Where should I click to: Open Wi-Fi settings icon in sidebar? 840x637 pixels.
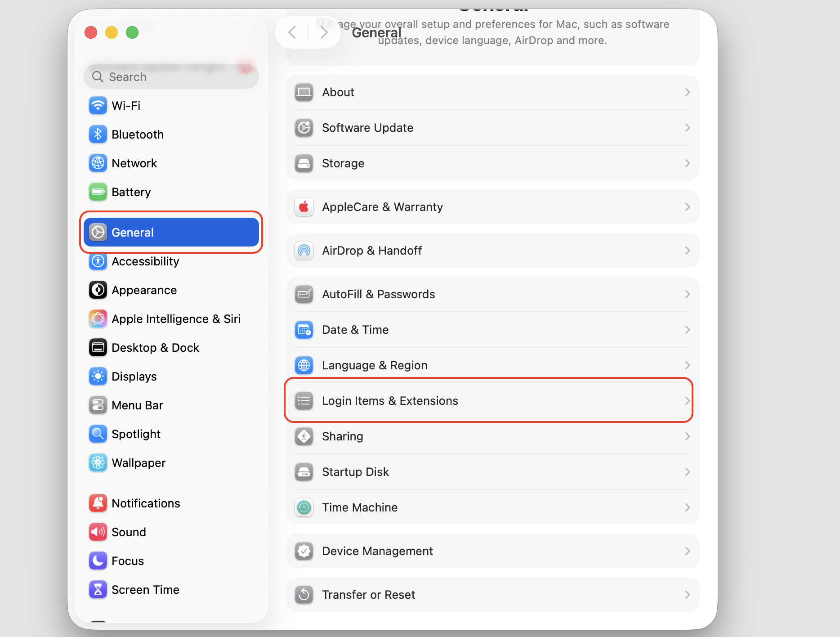pyautogui.click(x=98, y=106)
